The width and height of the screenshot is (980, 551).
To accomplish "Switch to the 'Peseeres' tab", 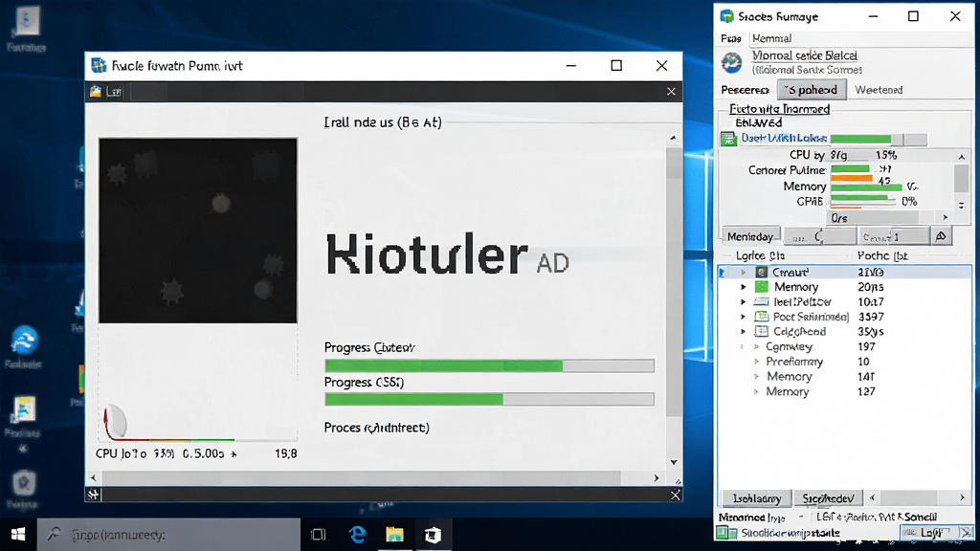I will tap(745, 90).
